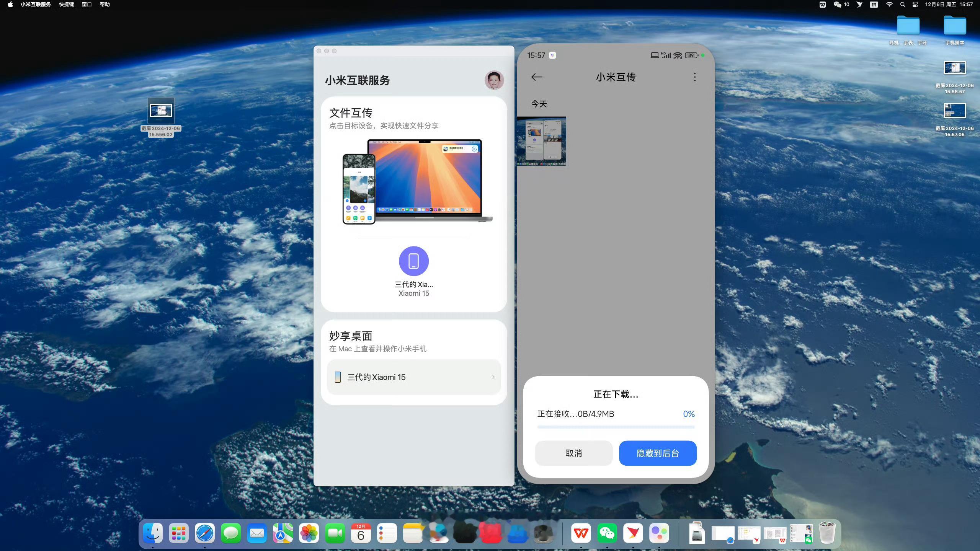980x551 pixels.
Task: Open the Wi-Fi status menu
Action: coord(889,5)
